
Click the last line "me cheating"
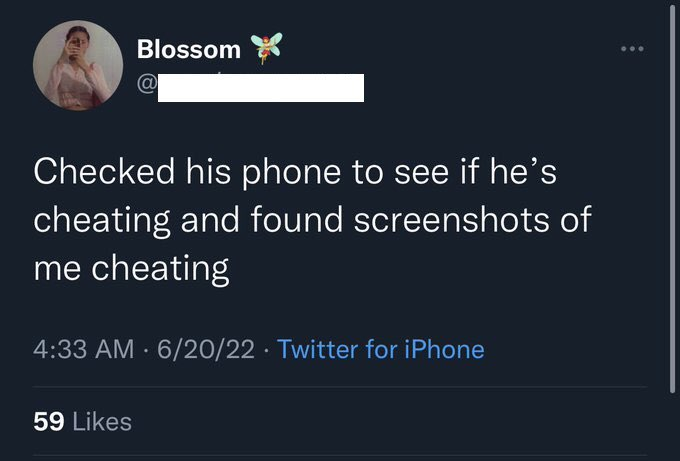[131, 268]
